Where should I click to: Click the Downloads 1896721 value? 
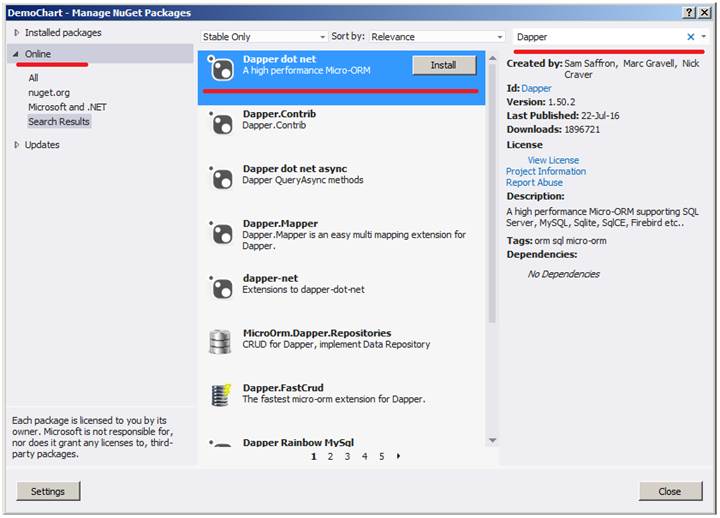point(582,130)
